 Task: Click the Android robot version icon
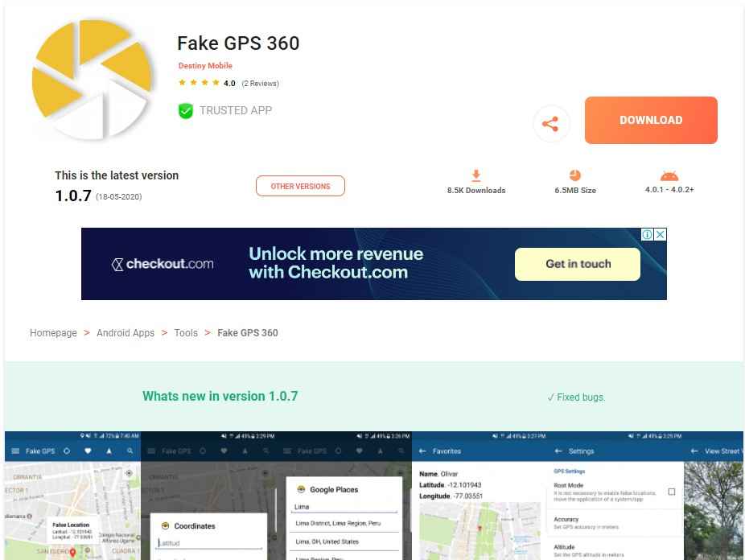pos(669,175)
